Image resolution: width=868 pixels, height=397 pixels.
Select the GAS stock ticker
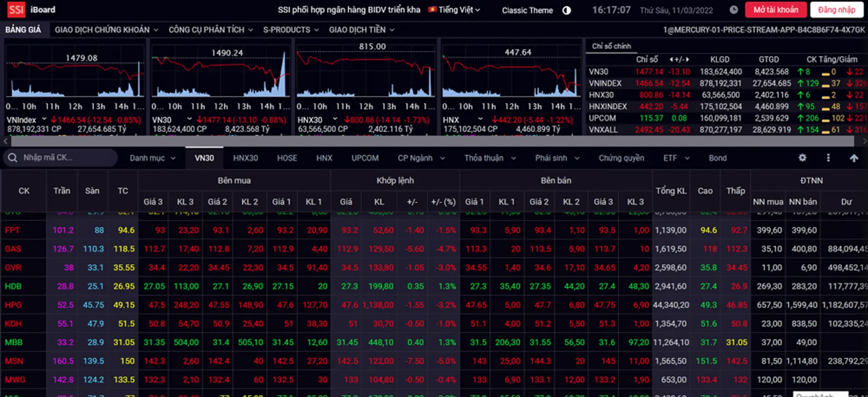click(13, 249)
